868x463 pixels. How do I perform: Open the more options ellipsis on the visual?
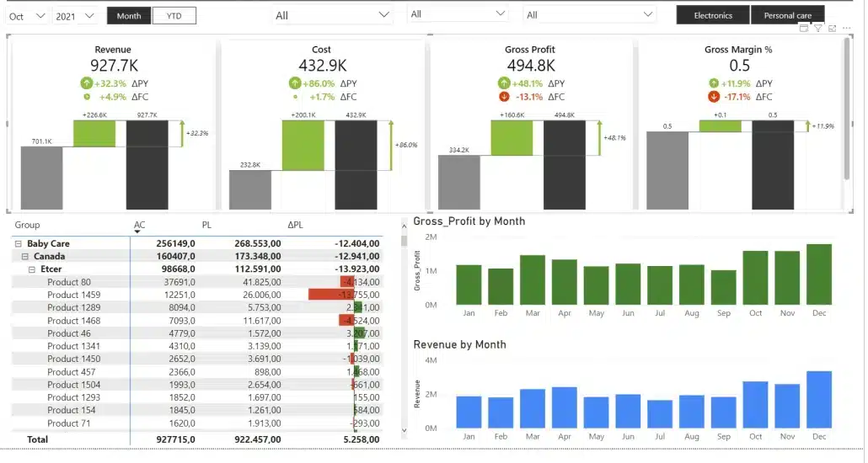[846, 29]
